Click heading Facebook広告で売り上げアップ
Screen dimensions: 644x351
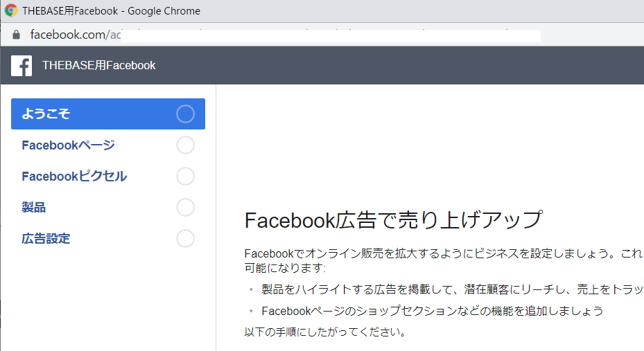pos(394,219)
